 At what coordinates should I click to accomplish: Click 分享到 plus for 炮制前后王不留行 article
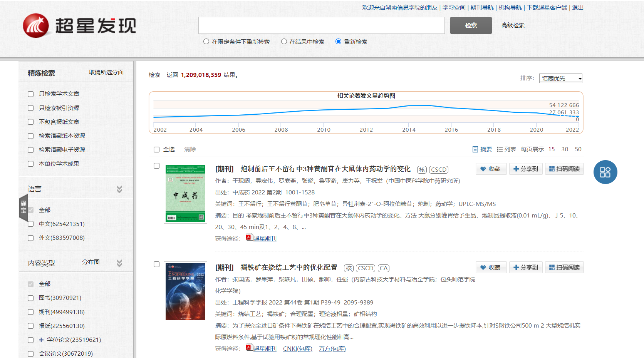coord(526,169)
